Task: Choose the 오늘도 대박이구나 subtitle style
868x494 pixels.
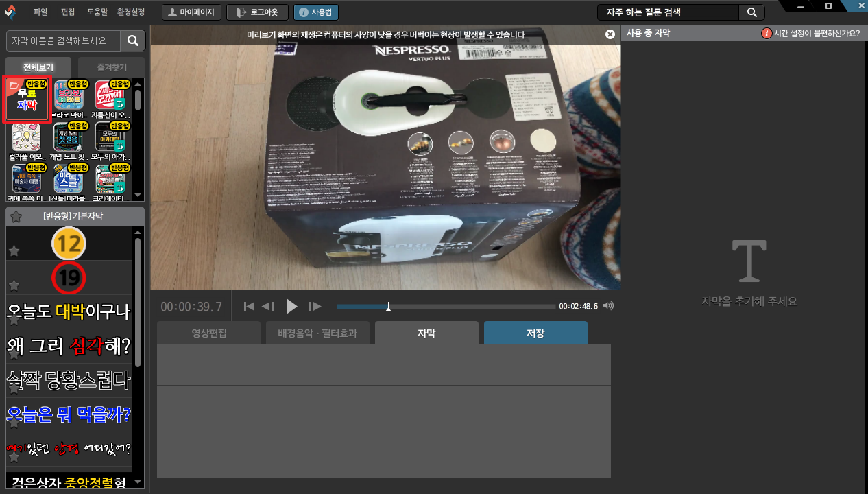Action: pos(69,312)
